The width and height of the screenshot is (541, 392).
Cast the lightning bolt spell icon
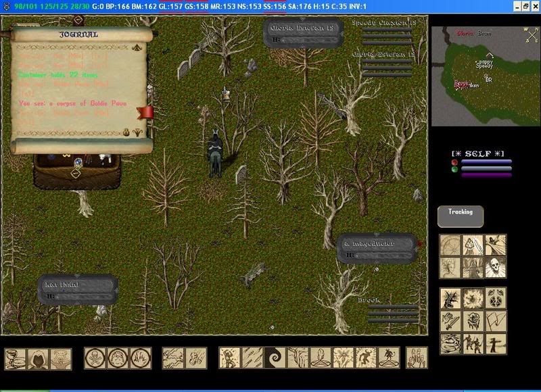[x=173, y=358]
